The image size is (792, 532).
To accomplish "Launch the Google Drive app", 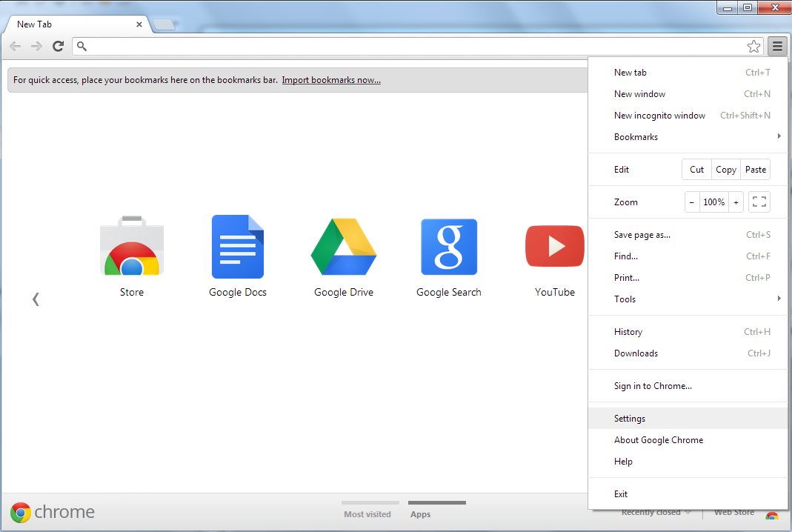I will pyautogui.click(x=344, y=247).
